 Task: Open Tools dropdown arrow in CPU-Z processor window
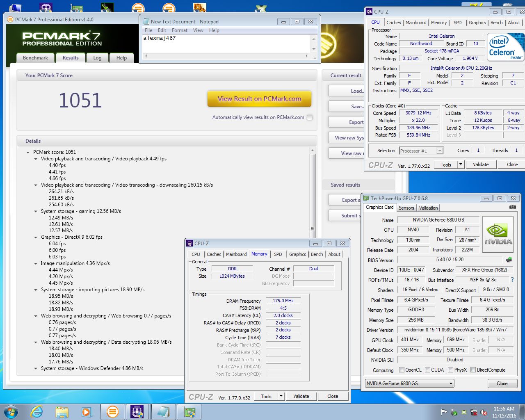pos(461,164)
